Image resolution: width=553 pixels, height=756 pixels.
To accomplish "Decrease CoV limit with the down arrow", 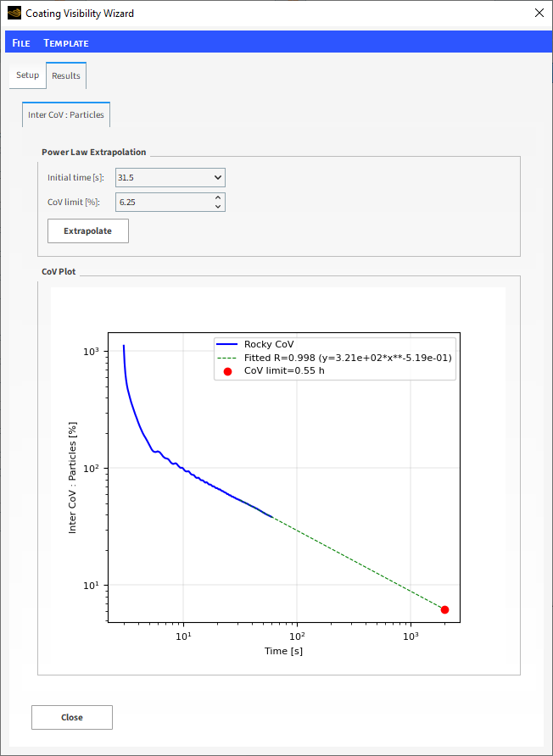I will pos(218,207).
